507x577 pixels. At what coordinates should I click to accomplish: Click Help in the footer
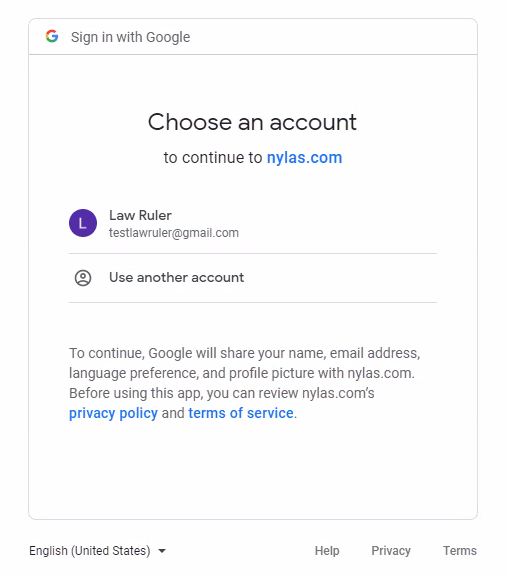[x=327, y=551]
